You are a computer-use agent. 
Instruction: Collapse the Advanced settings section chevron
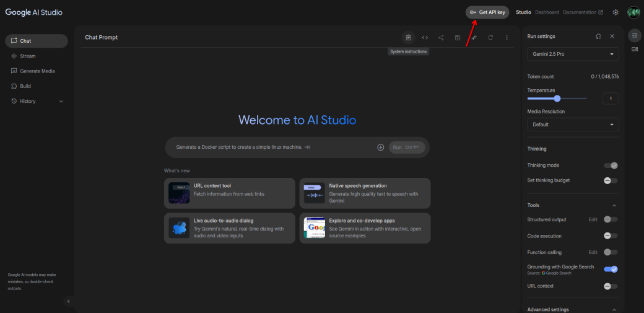(614, 310)
